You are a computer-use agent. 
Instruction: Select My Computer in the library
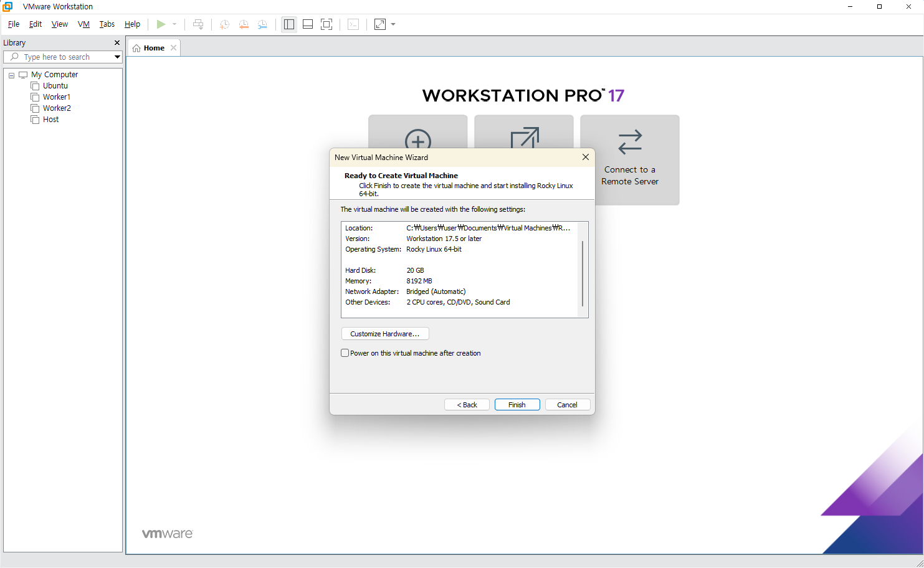point(54,75)
